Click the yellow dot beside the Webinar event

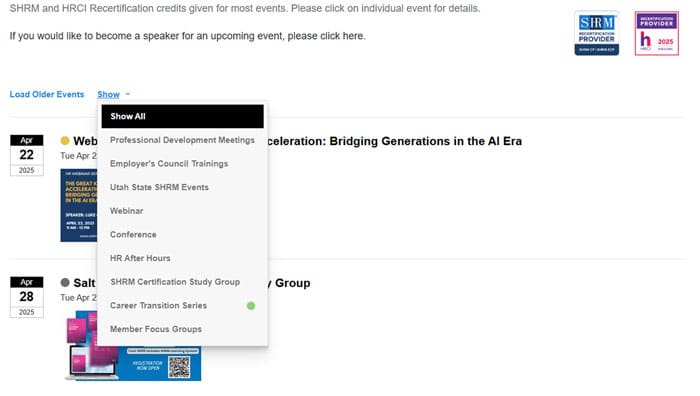(x=65, y=141)
